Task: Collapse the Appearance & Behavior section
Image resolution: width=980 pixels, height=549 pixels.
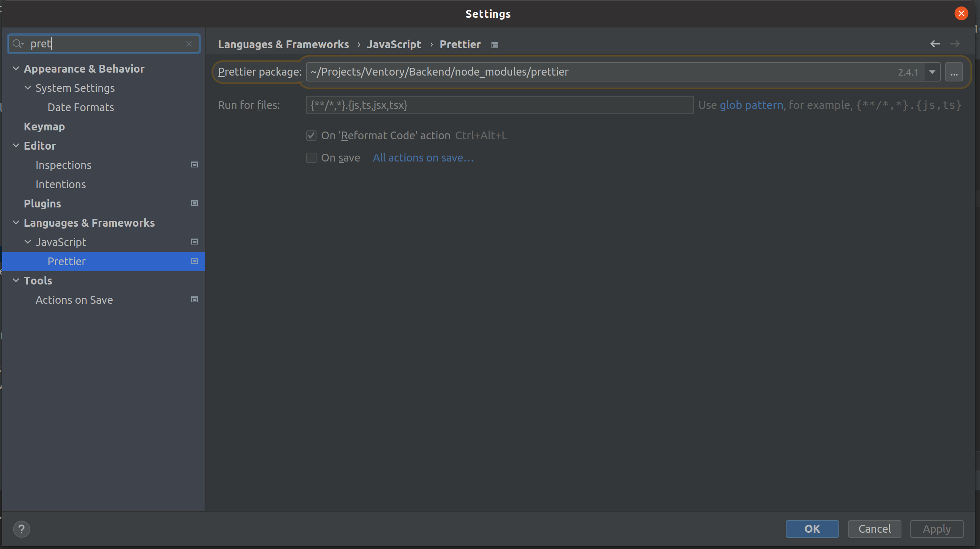Action: click(x=16, y=69)
